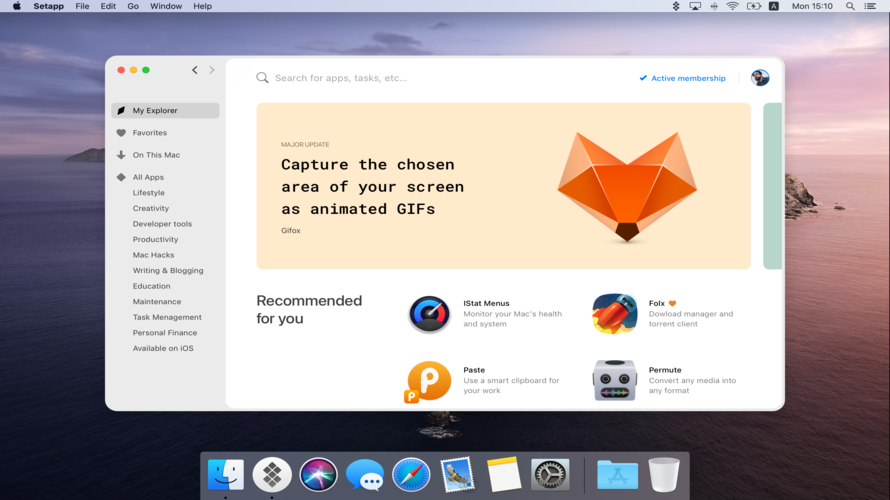Open System Preferences from the Dock

(550, 474)
